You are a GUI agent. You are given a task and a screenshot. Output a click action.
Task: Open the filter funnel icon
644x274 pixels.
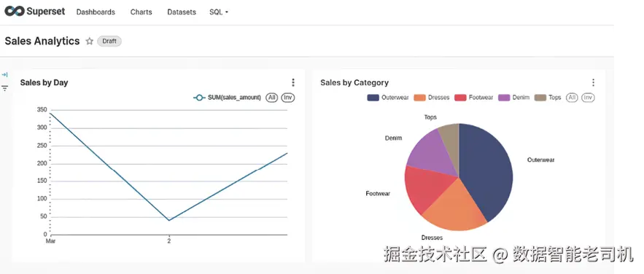pos(4,87)
